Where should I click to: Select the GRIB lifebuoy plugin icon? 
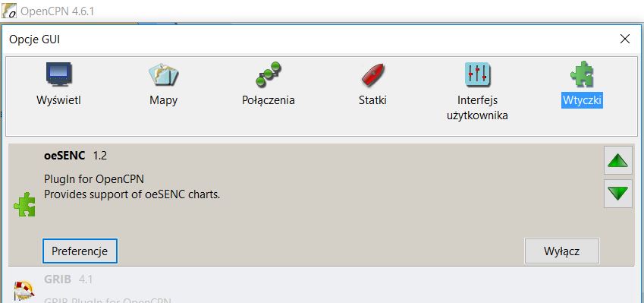pos(24,291)
